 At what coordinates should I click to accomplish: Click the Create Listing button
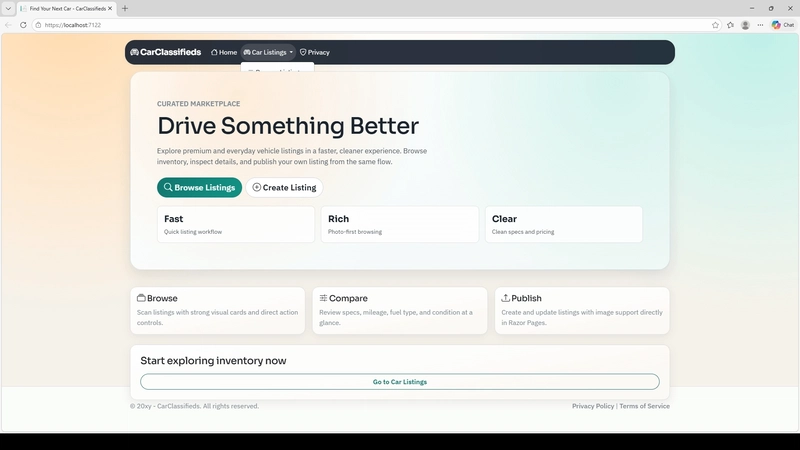(284, 187)
